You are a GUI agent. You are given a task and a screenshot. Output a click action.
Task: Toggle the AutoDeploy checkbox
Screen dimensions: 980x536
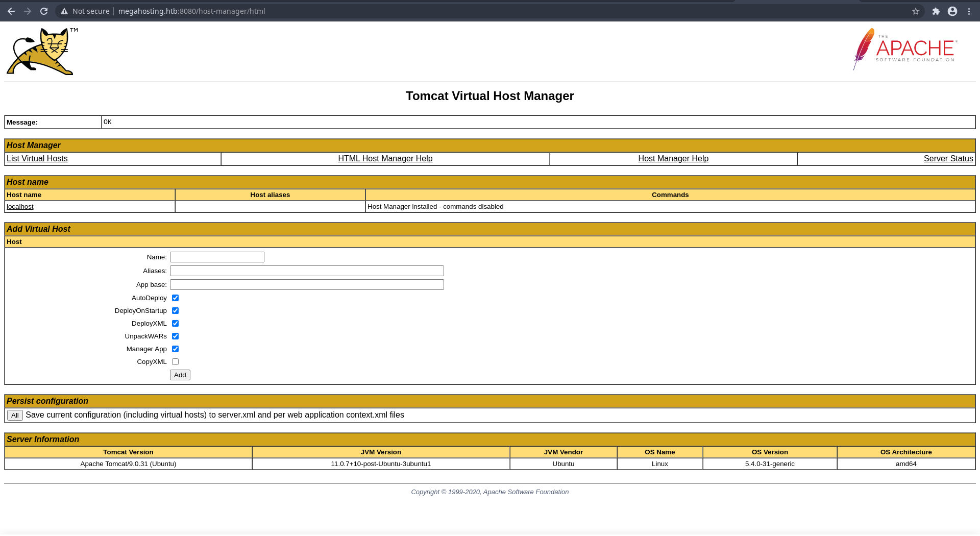[x=176, y=298]
